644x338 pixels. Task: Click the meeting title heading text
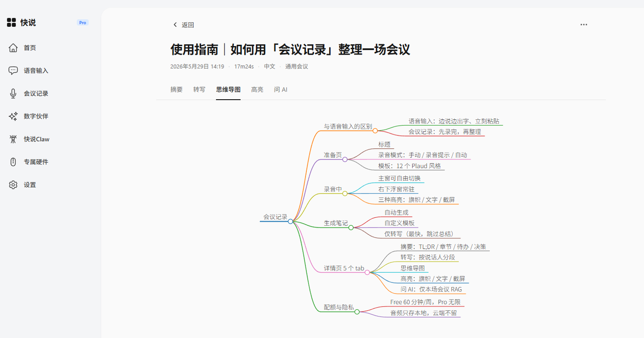tap(290, 49)
